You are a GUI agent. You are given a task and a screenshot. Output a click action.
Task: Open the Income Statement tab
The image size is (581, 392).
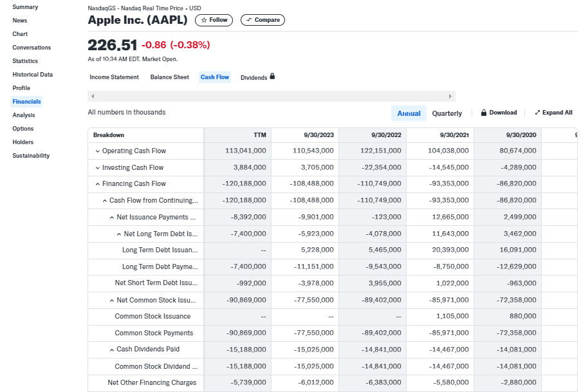tap(114, 77)
